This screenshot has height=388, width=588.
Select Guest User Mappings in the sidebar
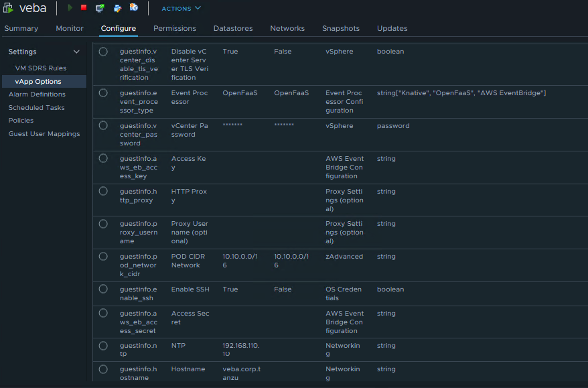[44, 134]
